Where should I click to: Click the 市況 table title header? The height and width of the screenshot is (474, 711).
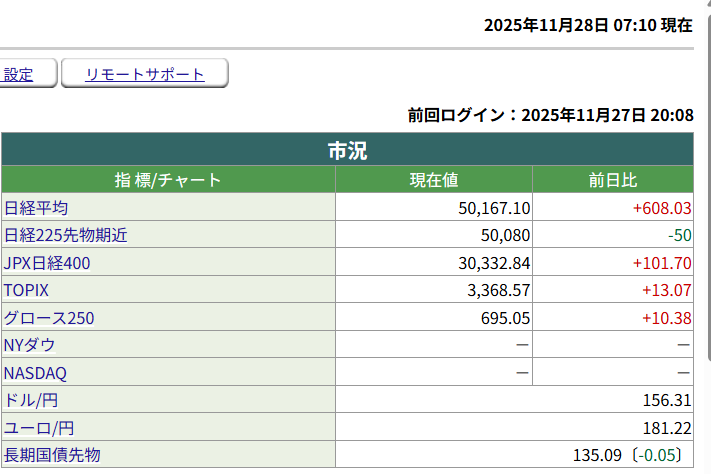click(x=347, y=151)
